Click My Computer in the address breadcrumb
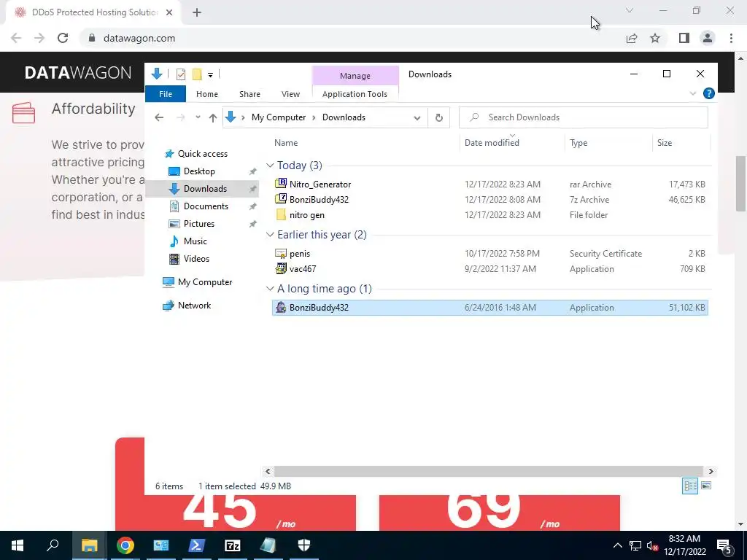 tap(279, 117)
